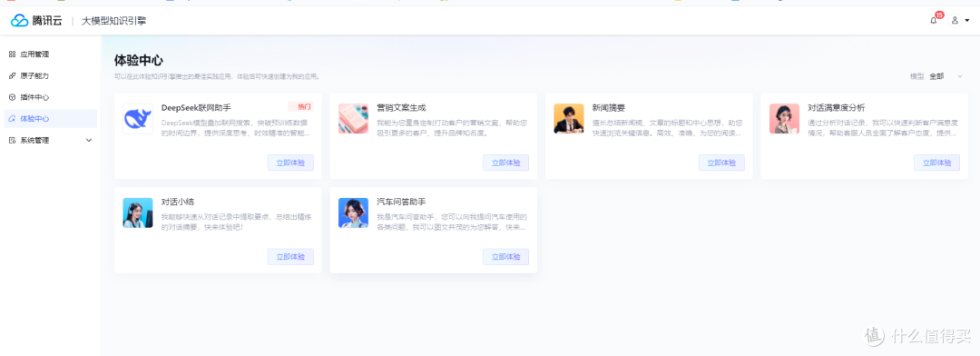Image resolution: width=980 pixels, height=356 pixels.
Task: Click the Tencent Cloud logo
Action: pyautogui.click(x=36, y=21)
